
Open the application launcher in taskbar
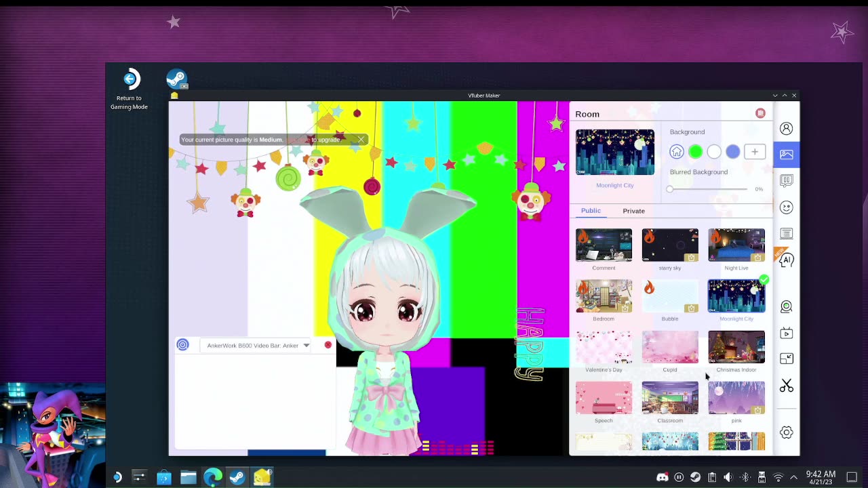(x=117, y=477)
